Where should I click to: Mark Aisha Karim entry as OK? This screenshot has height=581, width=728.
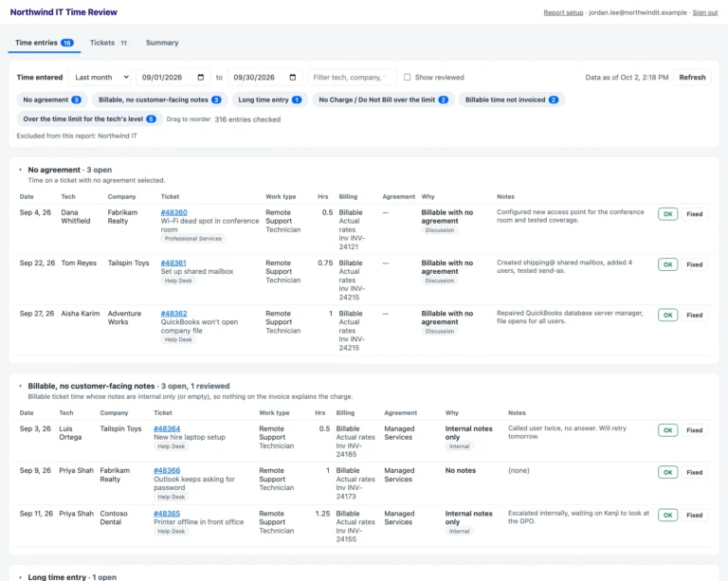click(x=667, y=315)
